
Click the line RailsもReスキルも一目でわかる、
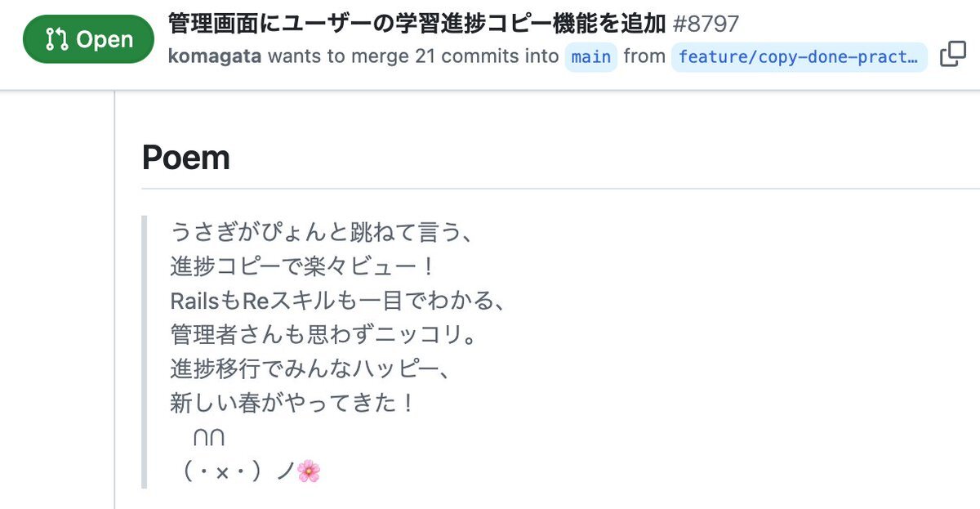click(339, 301)
